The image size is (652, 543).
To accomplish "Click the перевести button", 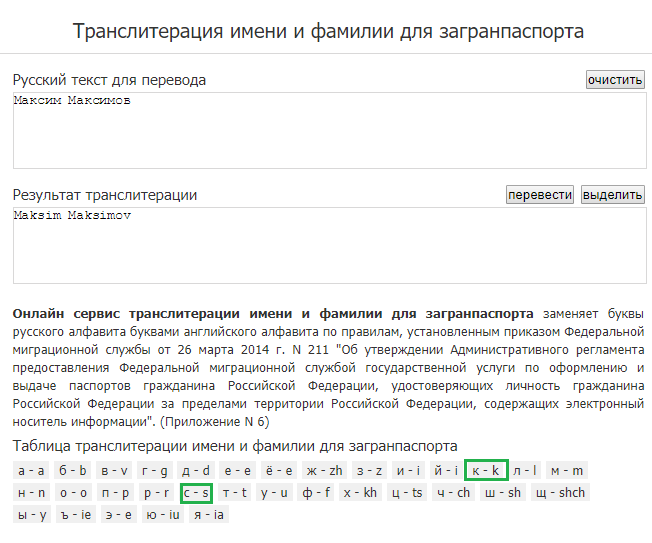I will 540,195.
